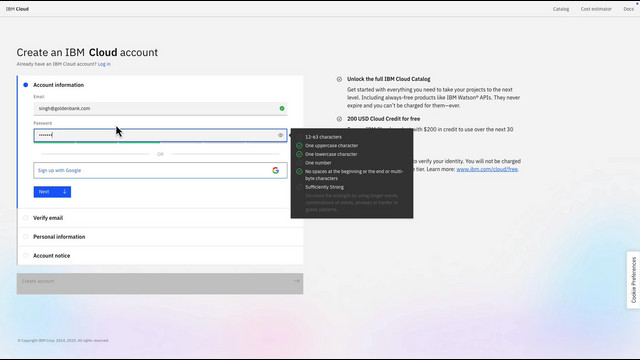Click the Account notice step circle
This screenshot has height=360, width=640.
pyautogui.click(x=26, y=256)
